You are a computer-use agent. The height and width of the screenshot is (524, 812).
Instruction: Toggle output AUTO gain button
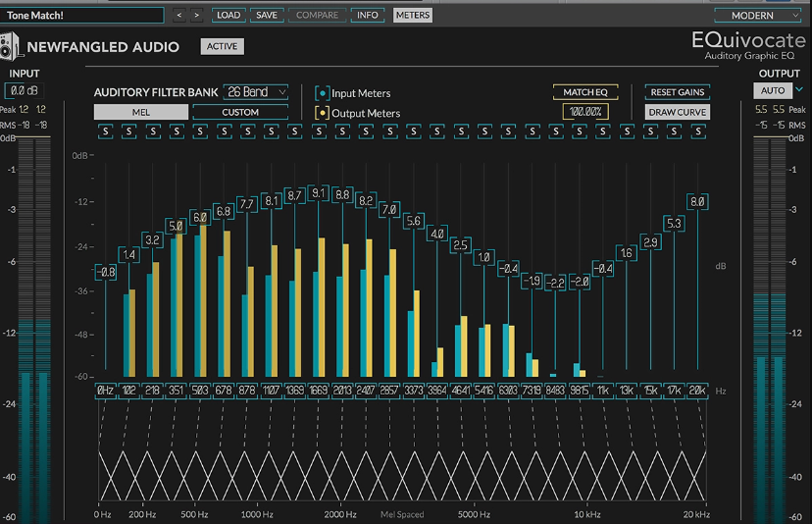click(773, 90)
